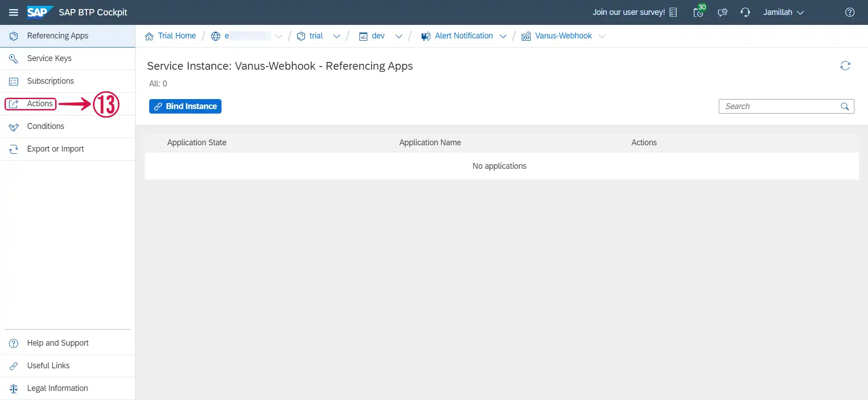Open Legal Information
The image size is (868, 400).
[68, 388]
